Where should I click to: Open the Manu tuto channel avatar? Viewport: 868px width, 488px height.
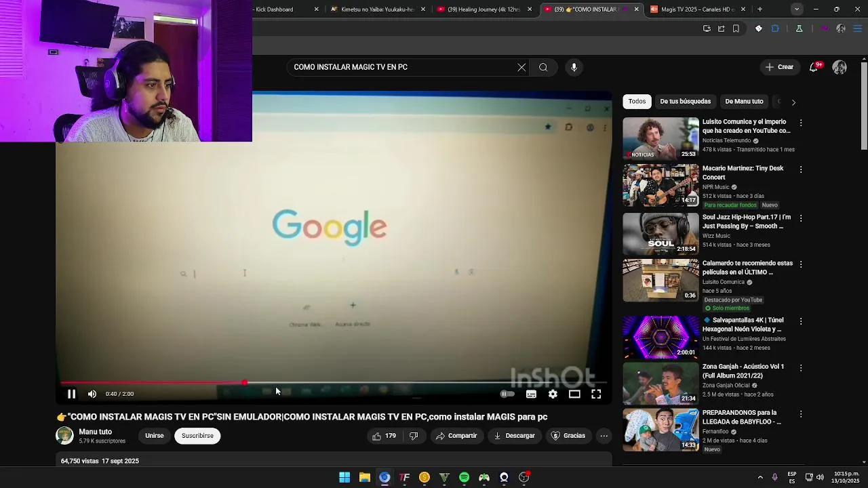[64, 436]
